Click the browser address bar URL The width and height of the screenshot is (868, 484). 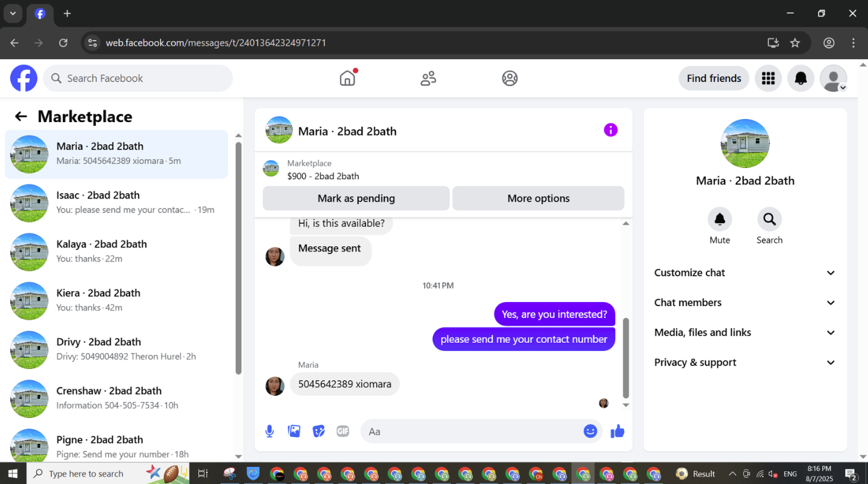pos(216,43)
